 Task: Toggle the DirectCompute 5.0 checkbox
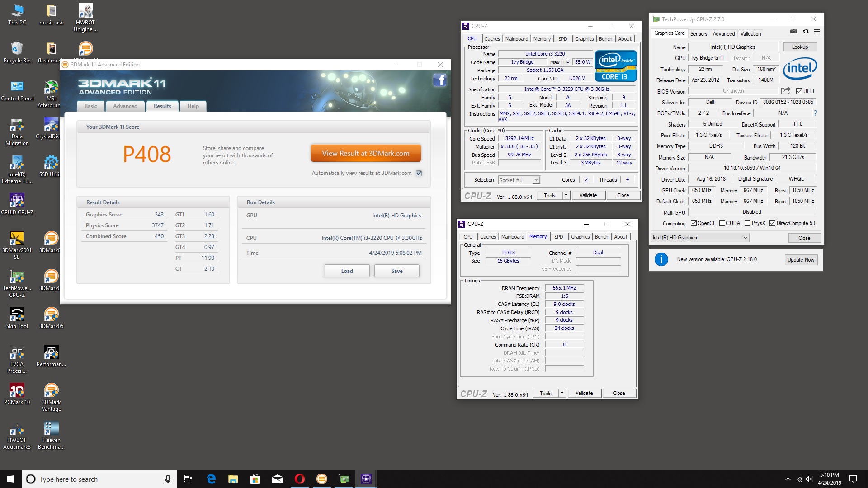pos(773,223)
